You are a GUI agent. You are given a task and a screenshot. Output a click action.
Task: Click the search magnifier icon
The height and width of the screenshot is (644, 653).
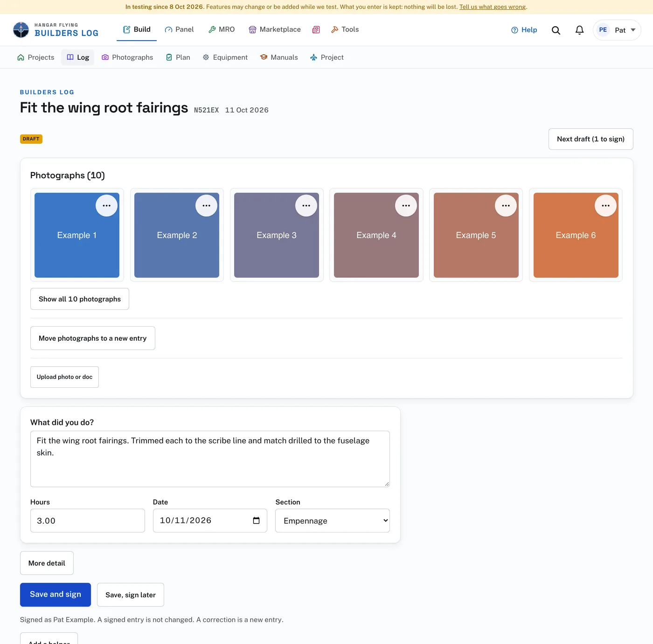(x=556, y=30)
